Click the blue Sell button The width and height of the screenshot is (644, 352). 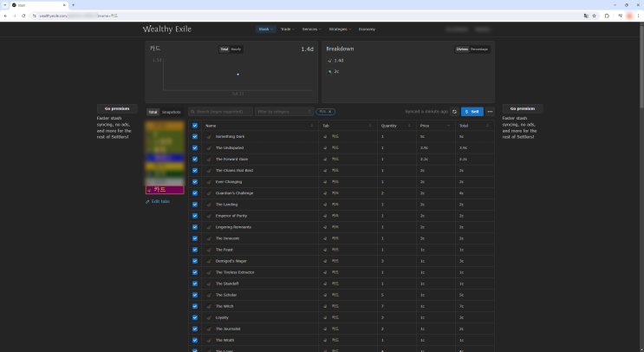tap(472, 112)
